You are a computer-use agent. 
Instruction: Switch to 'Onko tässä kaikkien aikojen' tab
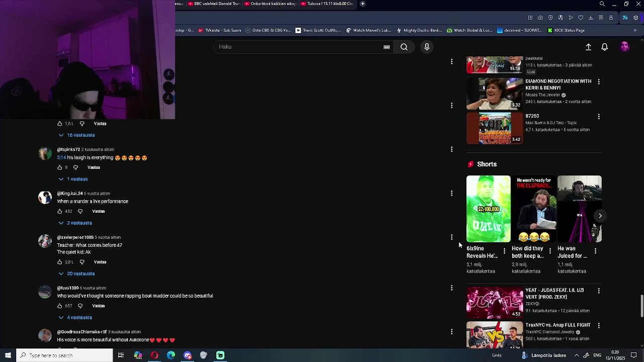tap(270, 4)
